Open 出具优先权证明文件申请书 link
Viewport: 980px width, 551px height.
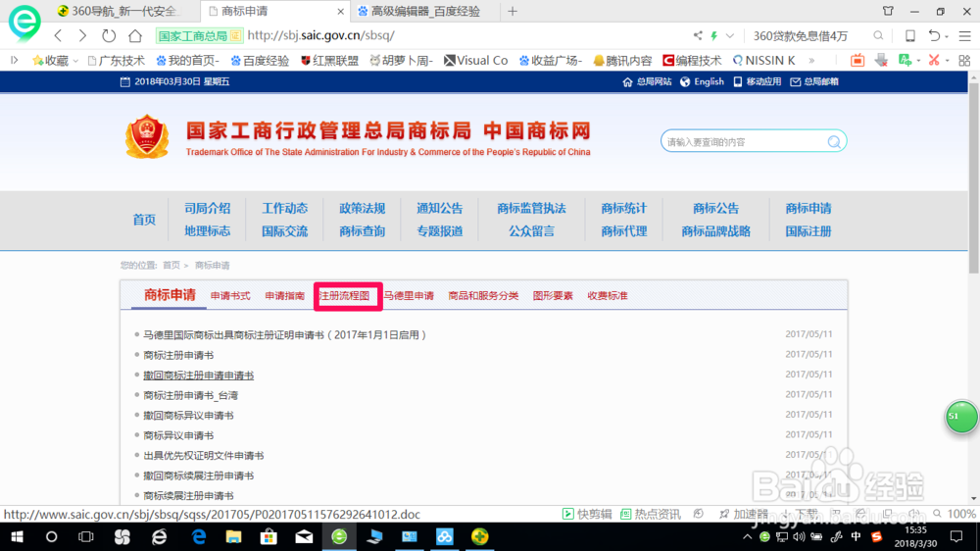(204, 455)
